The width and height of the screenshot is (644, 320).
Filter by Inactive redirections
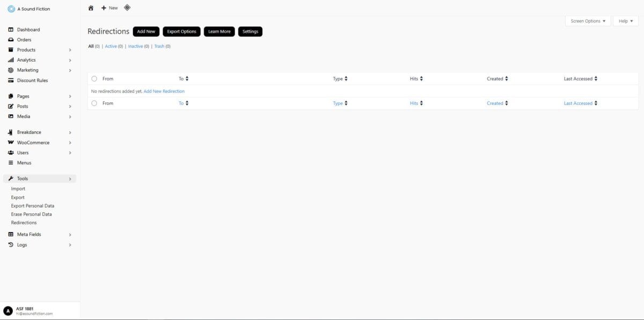(x=135, y=46)
